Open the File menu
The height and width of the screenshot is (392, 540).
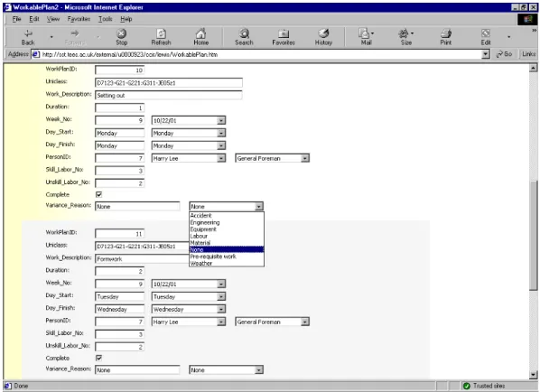[16, 19]
